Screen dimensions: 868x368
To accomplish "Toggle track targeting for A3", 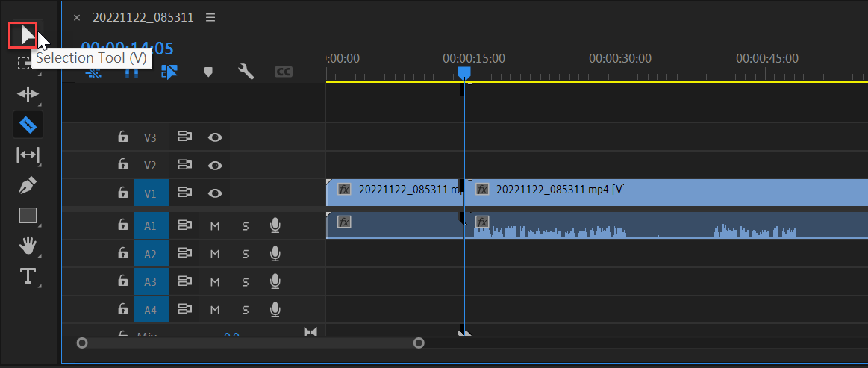I will [x=151, y=282].
